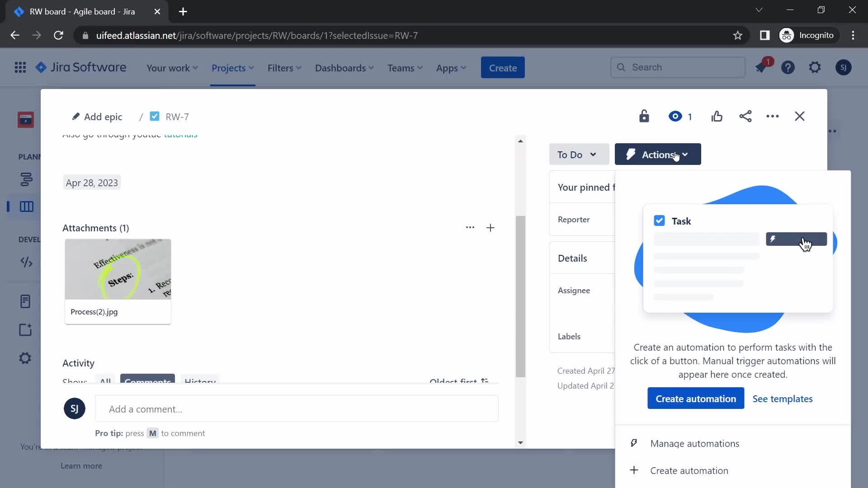868x488 pixels.
Task: Click the Jira Software logo
Action: click(x=81, y=68)
